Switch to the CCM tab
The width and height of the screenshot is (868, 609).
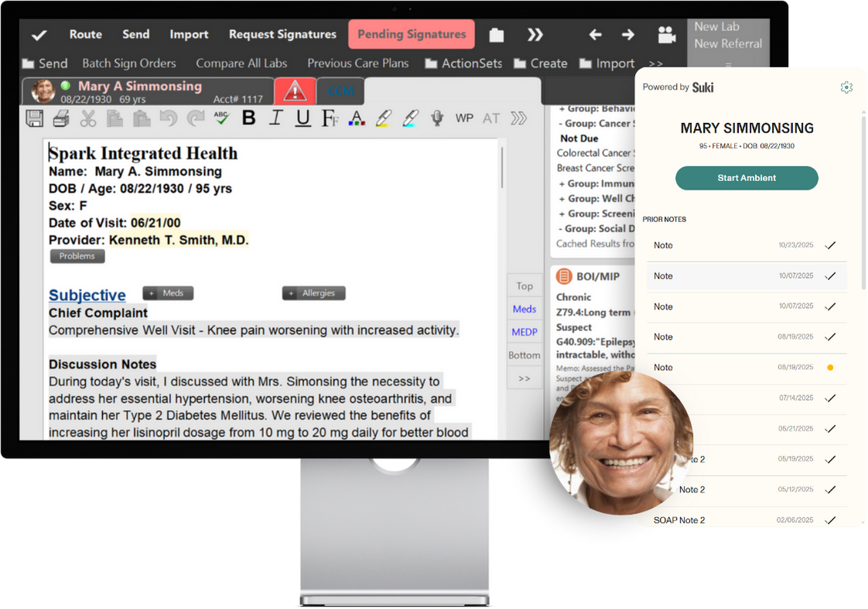point(340,91)
